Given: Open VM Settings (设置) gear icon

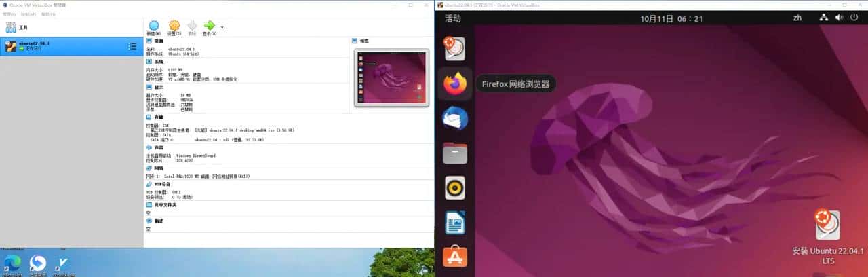Looking at the screenshot, I should pyautogui.click(x=174, y=26).
